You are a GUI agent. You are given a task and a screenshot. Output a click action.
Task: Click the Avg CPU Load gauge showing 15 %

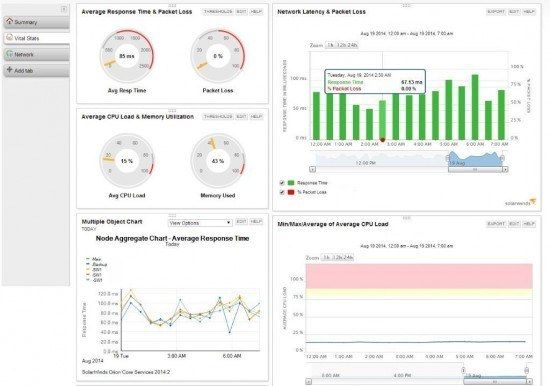127,161
